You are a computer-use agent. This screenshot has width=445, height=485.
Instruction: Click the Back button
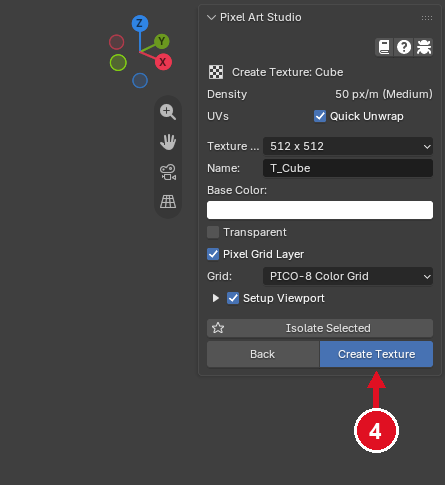click(x=263, y=354)
